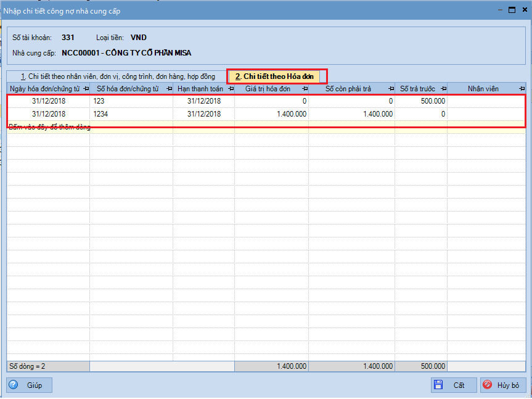Pin the Số trả trước column
Screen dimensions: 532x399
pos(443,89)
